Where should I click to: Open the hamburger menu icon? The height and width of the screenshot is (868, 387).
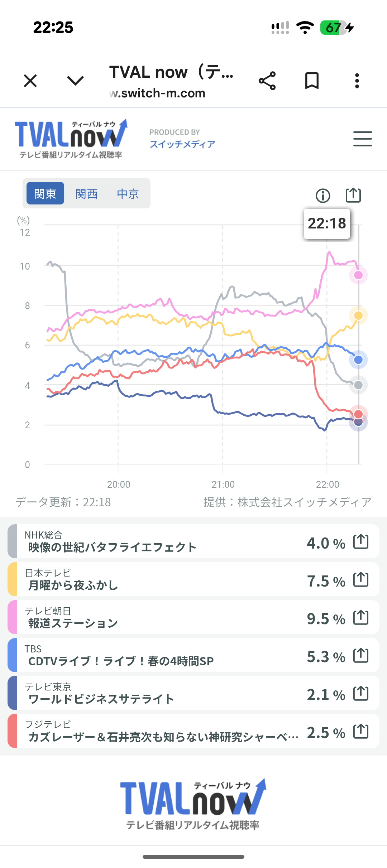(362, 139)
